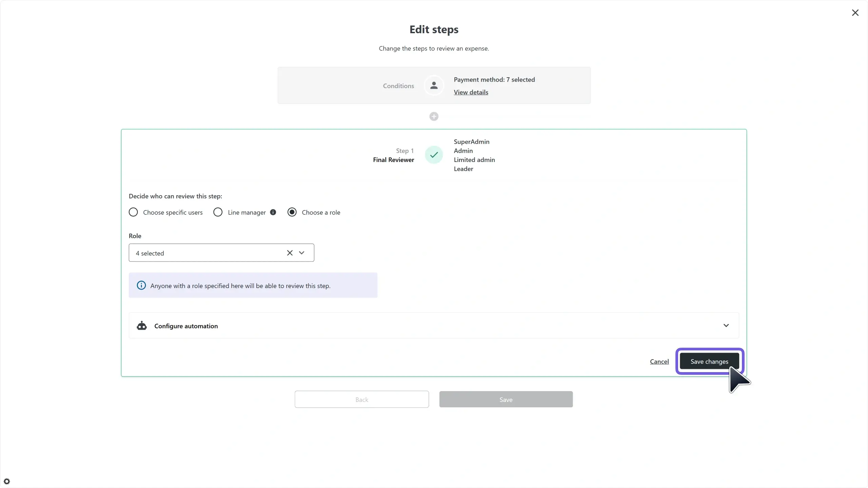868x488 pixels.
Task: Click Cancel link
Action: 659,362
